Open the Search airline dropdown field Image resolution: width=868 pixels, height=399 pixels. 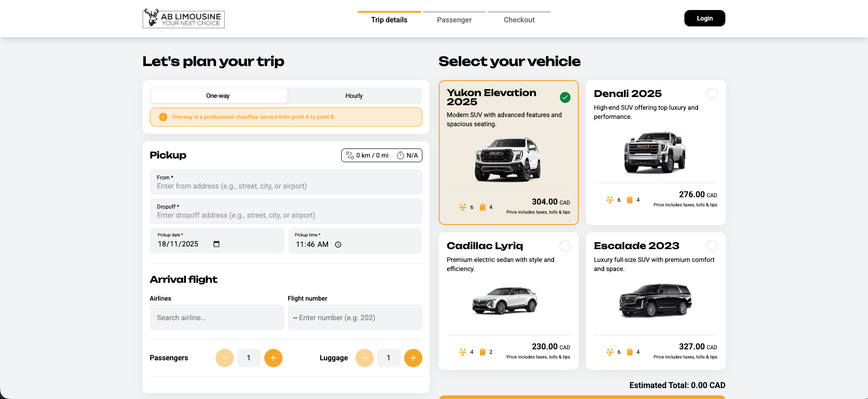(x=217, y=317)
